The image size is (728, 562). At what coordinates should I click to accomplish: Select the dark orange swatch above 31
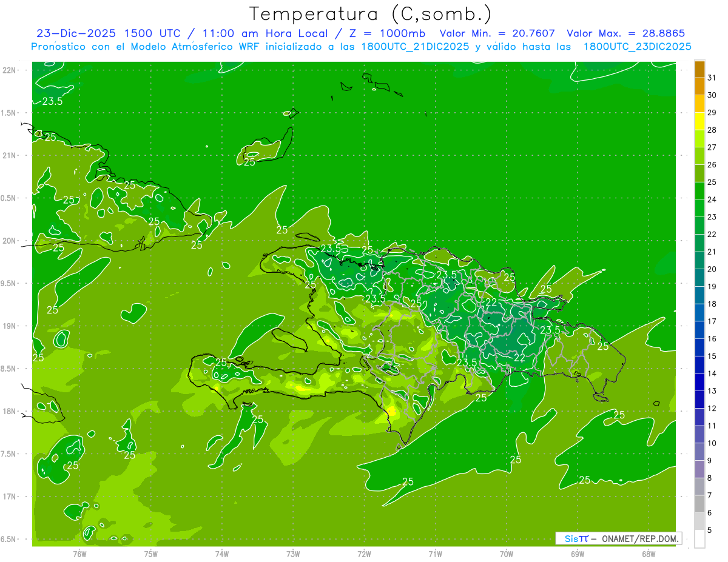click(699, 69)
